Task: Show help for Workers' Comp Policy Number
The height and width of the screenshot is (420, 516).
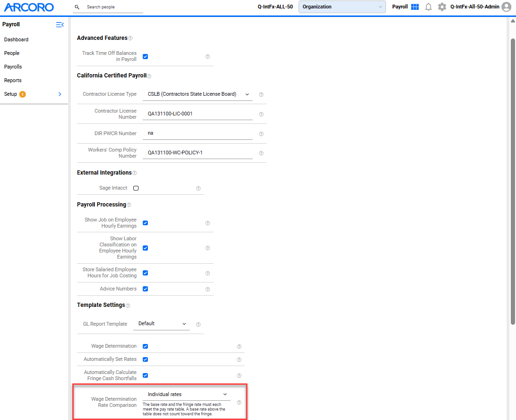Action: [x=261, y=153]
